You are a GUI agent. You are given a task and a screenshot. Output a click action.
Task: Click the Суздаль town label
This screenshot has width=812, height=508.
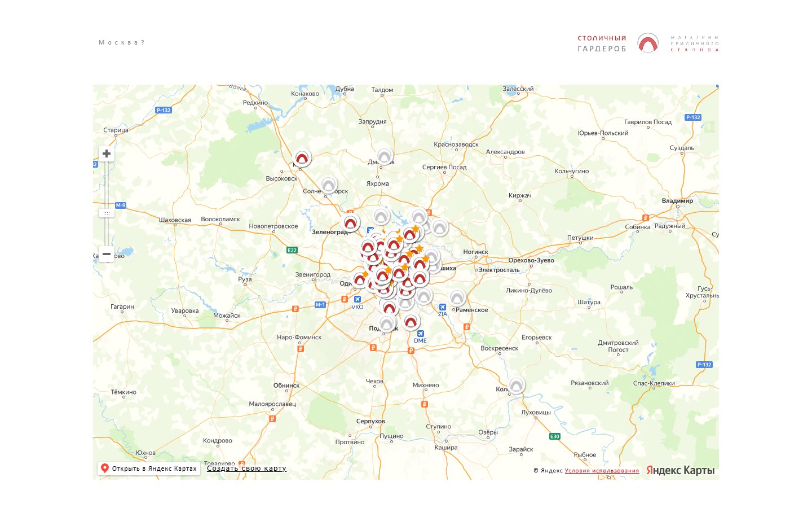click(682, 148)
